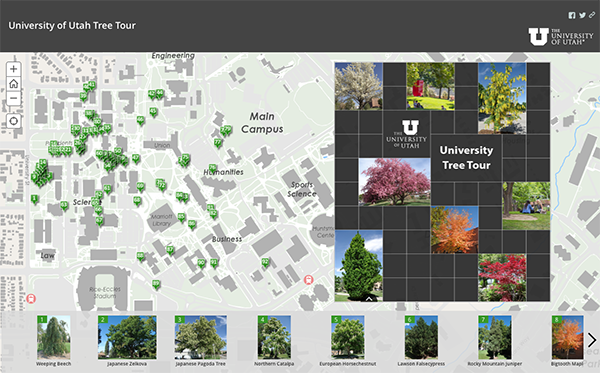
Task: Select map marker number 89
Action: click(x=156, y=284)
